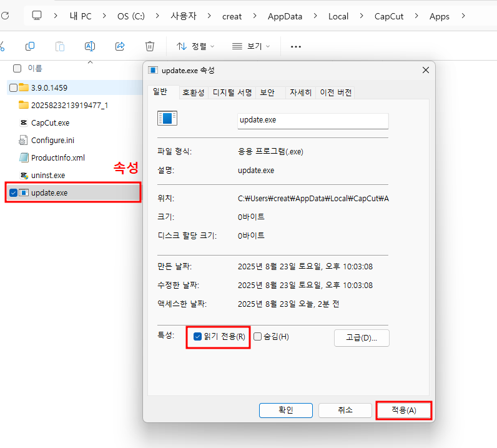Click the large update.exe icon in properties dialog

pos(167,118)
